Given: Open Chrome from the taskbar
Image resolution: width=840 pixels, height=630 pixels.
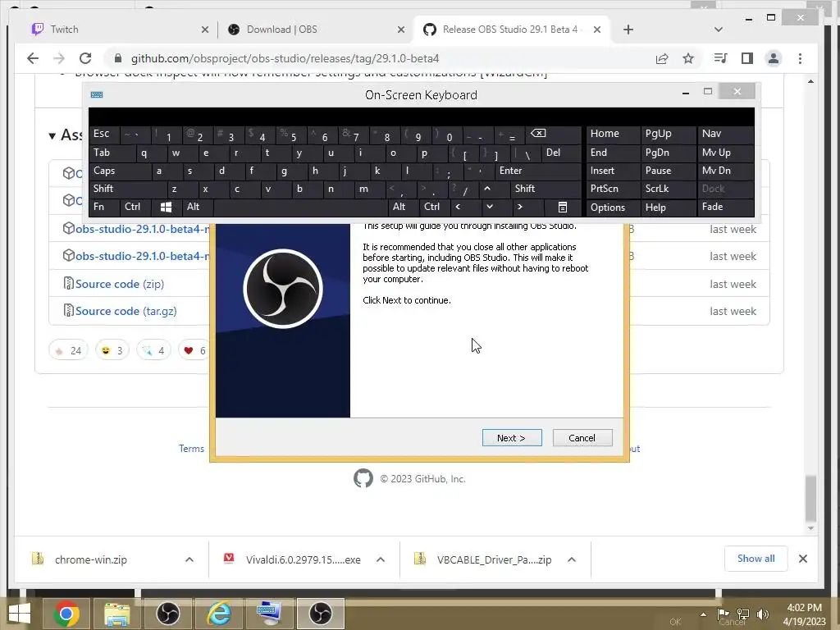Looking at the screenshot, I should (x=67, y=614).
